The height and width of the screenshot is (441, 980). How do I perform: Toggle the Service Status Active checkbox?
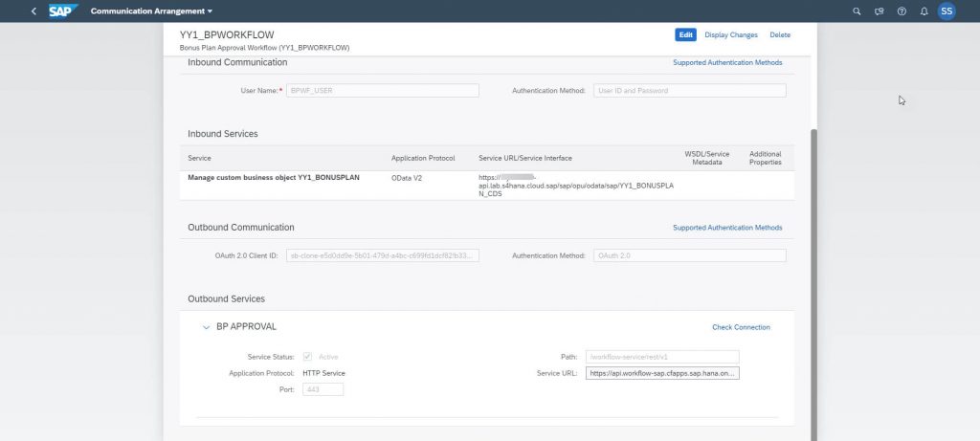pyautogui.click(x=307, y=357)
